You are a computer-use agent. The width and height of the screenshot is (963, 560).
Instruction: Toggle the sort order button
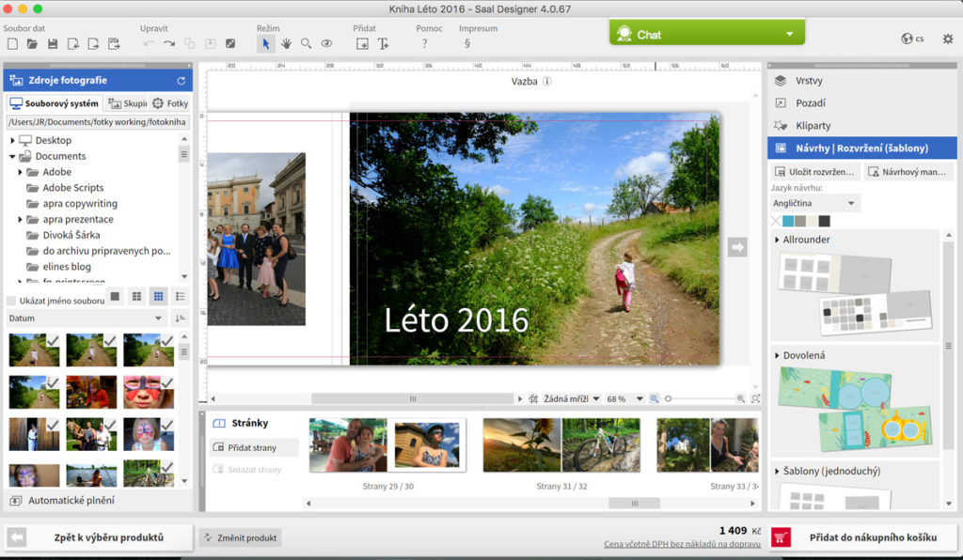pyautogui.click(x=180, y=319)
